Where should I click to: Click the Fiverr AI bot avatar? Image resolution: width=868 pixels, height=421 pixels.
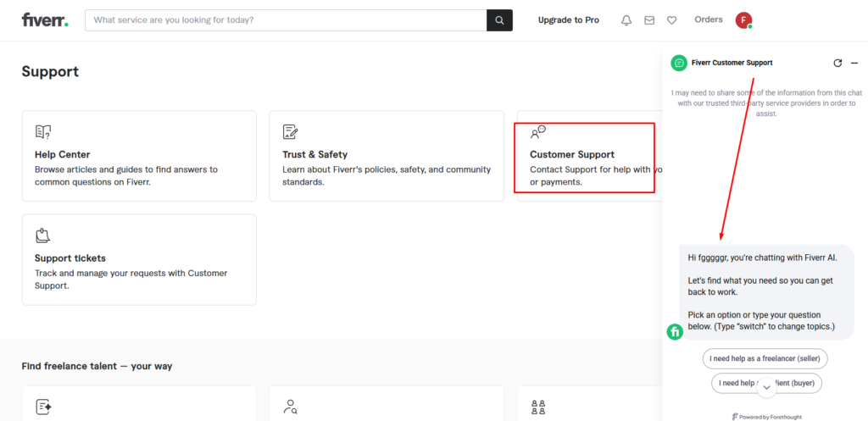675,332
